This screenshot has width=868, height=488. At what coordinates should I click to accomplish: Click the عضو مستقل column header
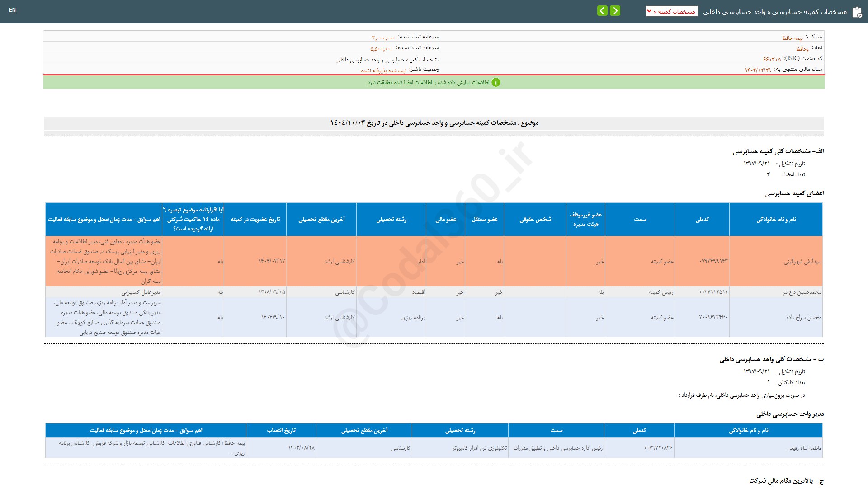[484, 219]
